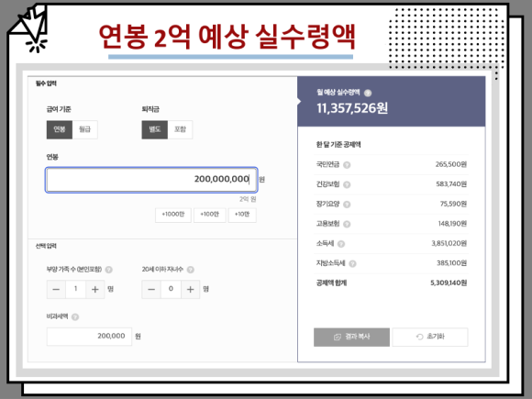The height and width of the screenshot is (399, 532).
Task: Select the 지방소득세 amount 385,100원
Action: coord(451,263)
